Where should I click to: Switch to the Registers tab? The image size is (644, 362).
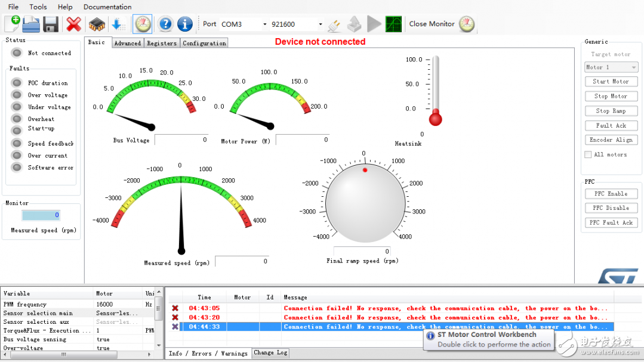pos(162,43)
